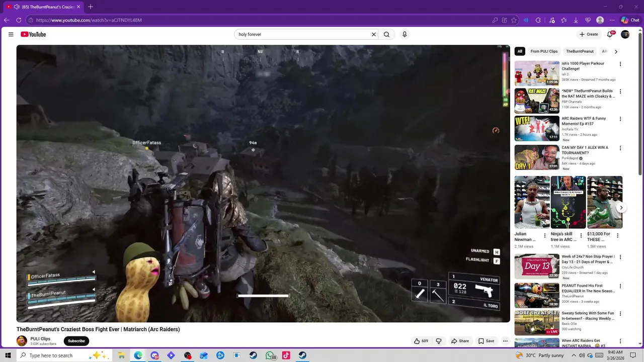Open File Explorer from taskbar
Image resolution: width=644 pixels, height=362 pixels.
pyautogui.click(x=121, y=355)
